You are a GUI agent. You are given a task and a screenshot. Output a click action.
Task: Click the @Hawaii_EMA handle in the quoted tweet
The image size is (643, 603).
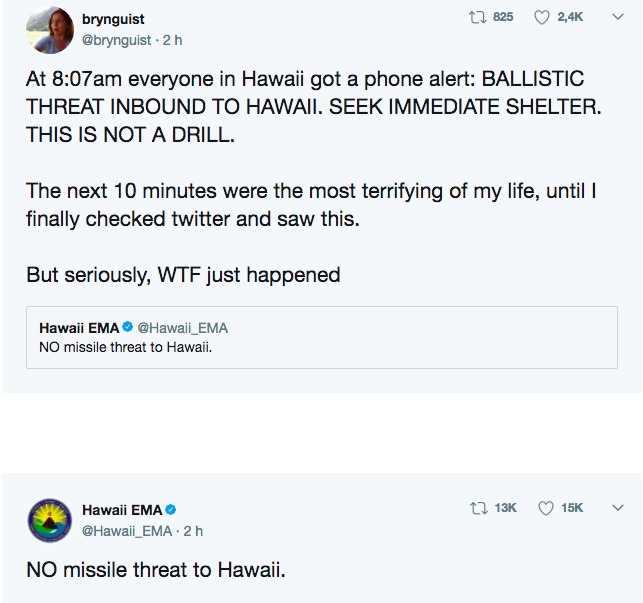[x=182, y=328]
